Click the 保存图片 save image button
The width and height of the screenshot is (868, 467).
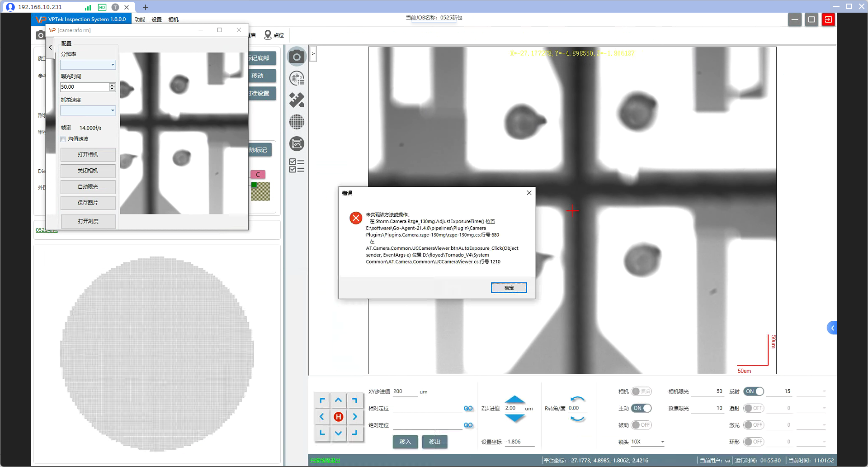click(88, 203)
